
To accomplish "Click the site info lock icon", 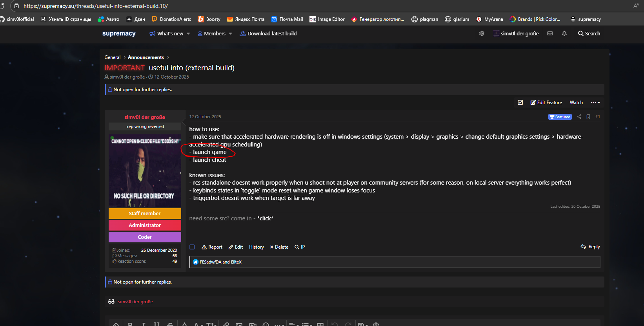I will click(16, 6).
